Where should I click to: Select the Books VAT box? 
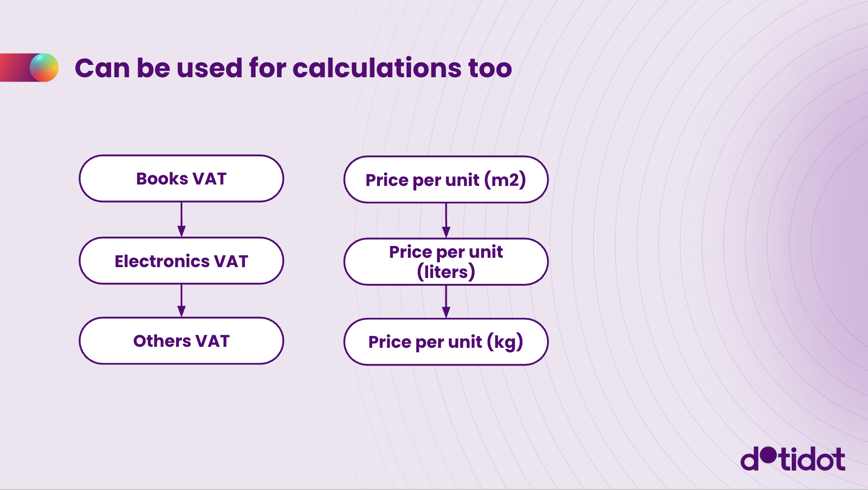(x=181, y=179)
